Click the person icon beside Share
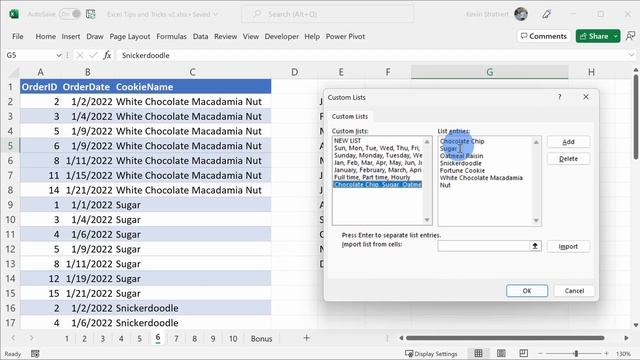 630,36
